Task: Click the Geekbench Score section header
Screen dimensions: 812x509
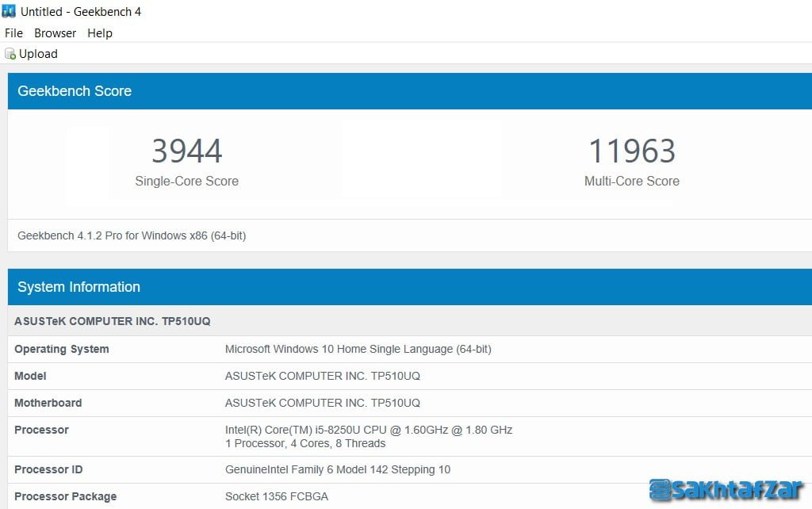Action: (75, 91)
